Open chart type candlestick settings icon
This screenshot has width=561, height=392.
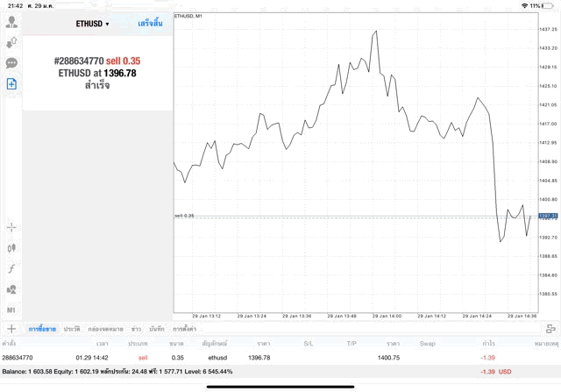point(11,248)
